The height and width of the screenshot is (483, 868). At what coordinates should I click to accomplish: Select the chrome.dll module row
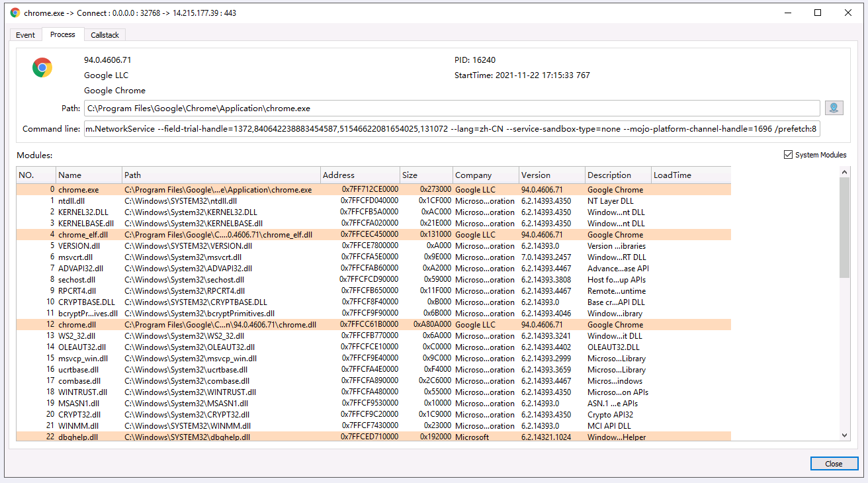point(374,325)
